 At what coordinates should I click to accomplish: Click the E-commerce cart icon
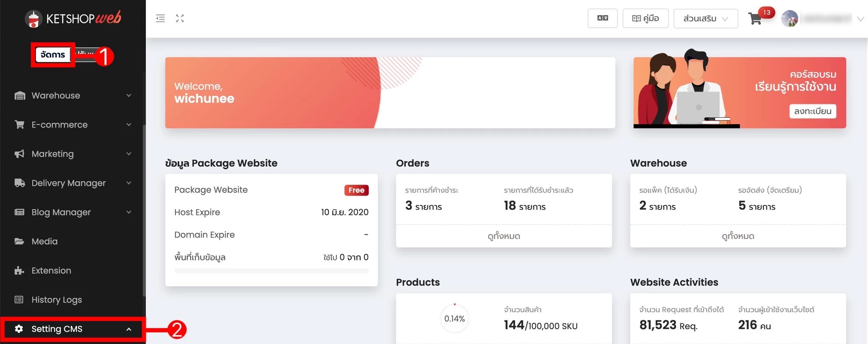pyautogui.click(x=20, y=125)
